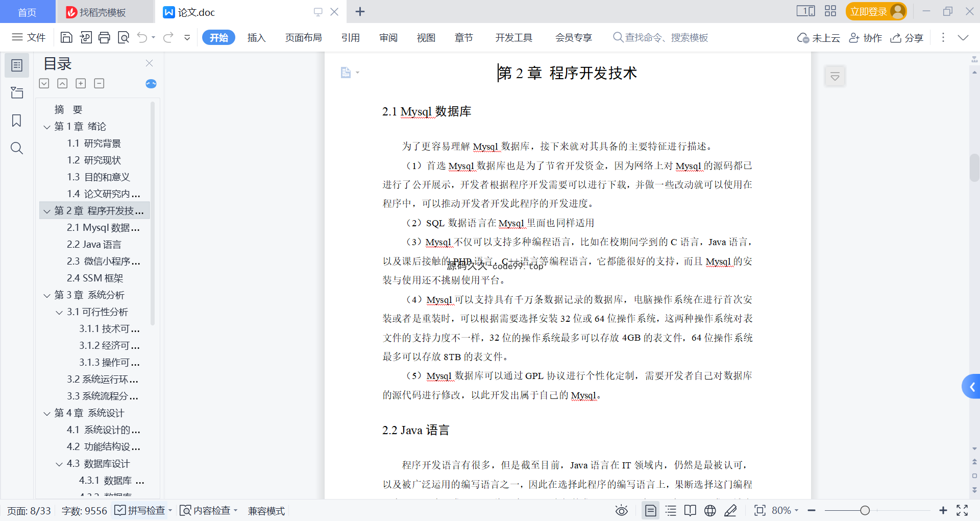
Task: Switch to reading view icon
Action: [x=690, y=510]
